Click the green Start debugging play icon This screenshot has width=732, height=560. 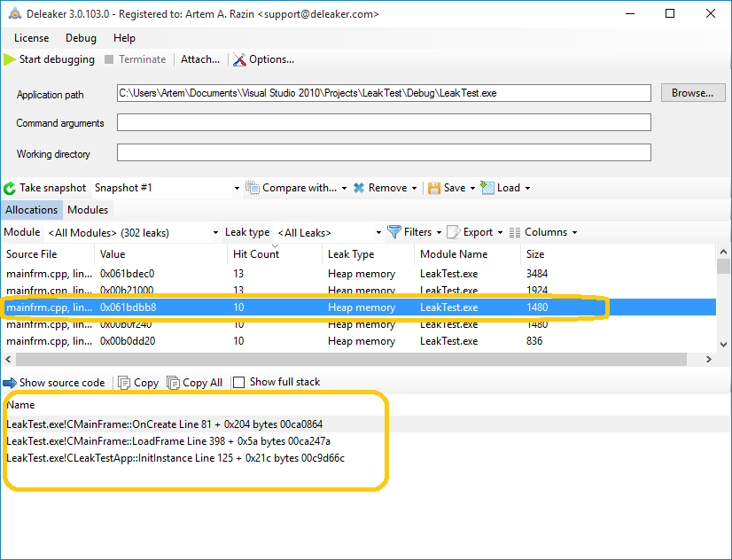click(x=10, y=59)
